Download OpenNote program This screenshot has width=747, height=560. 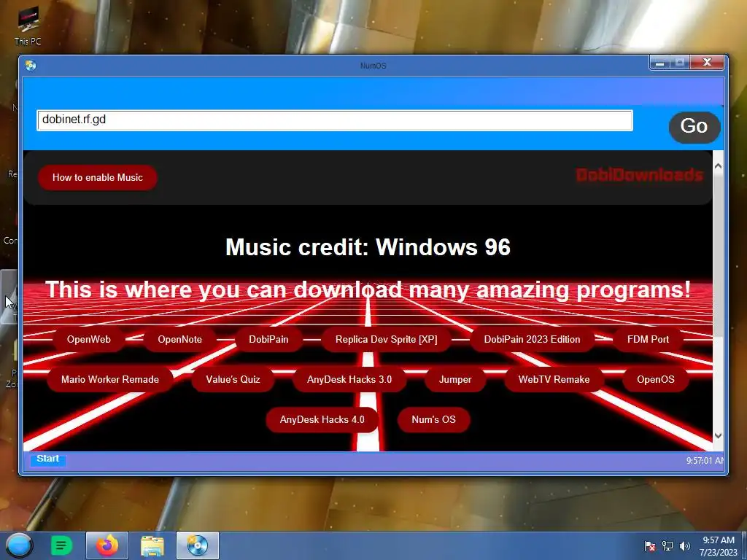180,340
